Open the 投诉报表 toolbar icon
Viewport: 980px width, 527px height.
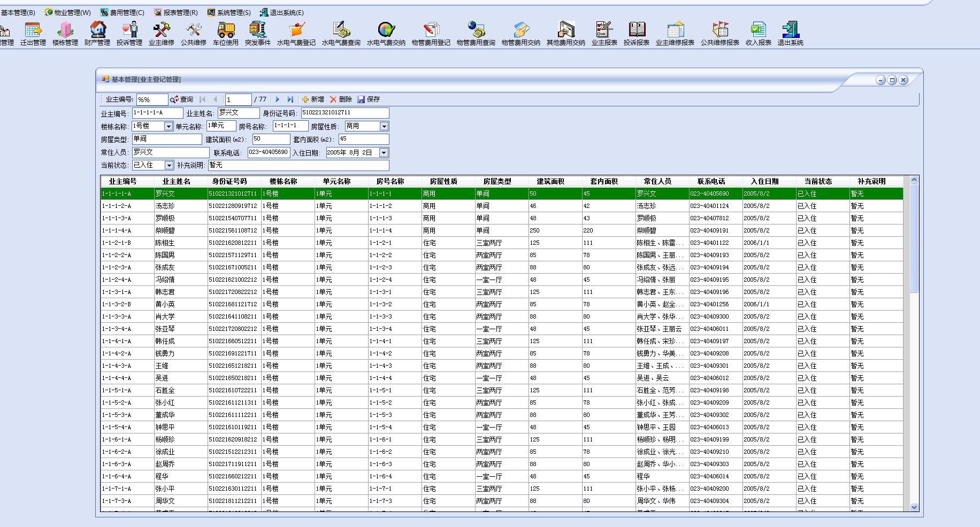click(x=637, y=34)
